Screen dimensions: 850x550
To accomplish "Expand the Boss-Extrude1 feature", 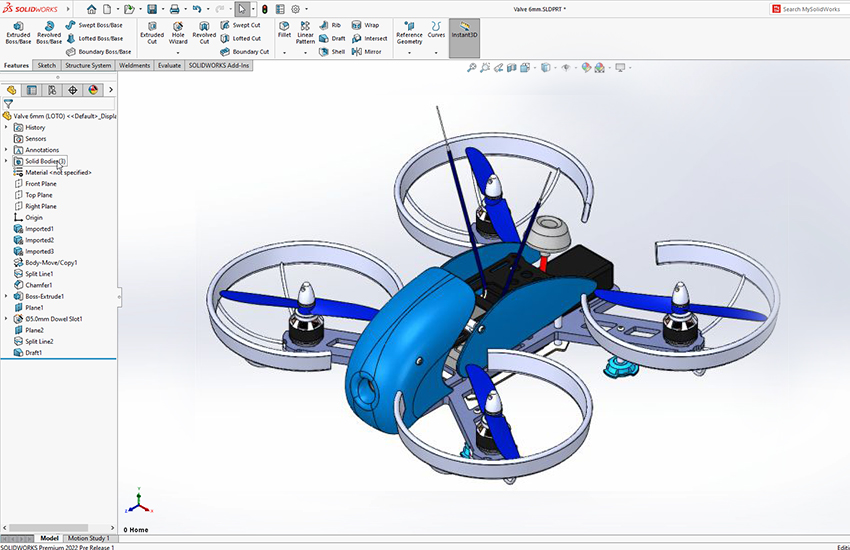I will click(6, 296).
